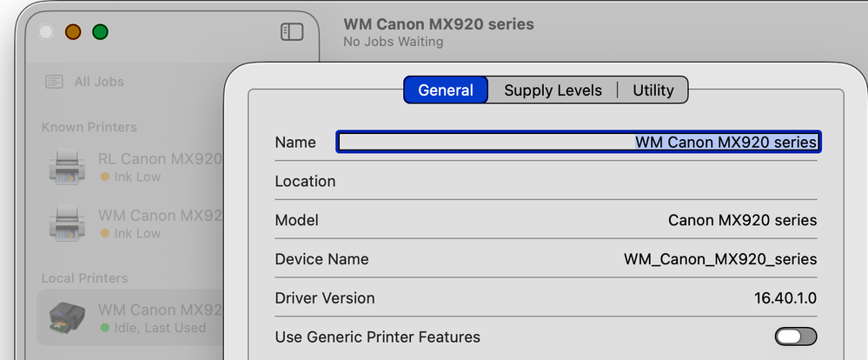The width and height of the screenshot is (868, 360).
Task: Click the Device Name label
Action: pos(321,259)
